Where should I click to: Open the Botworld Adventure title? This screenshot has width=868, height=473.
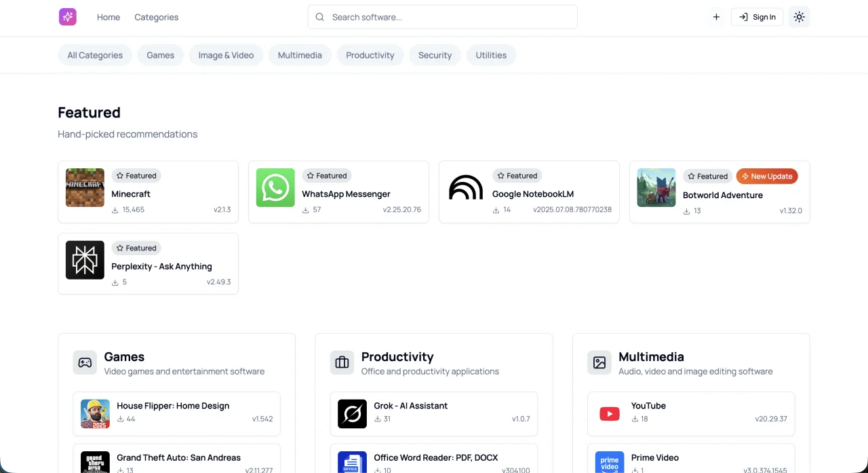pyautogui.click(x=723, y=195)
